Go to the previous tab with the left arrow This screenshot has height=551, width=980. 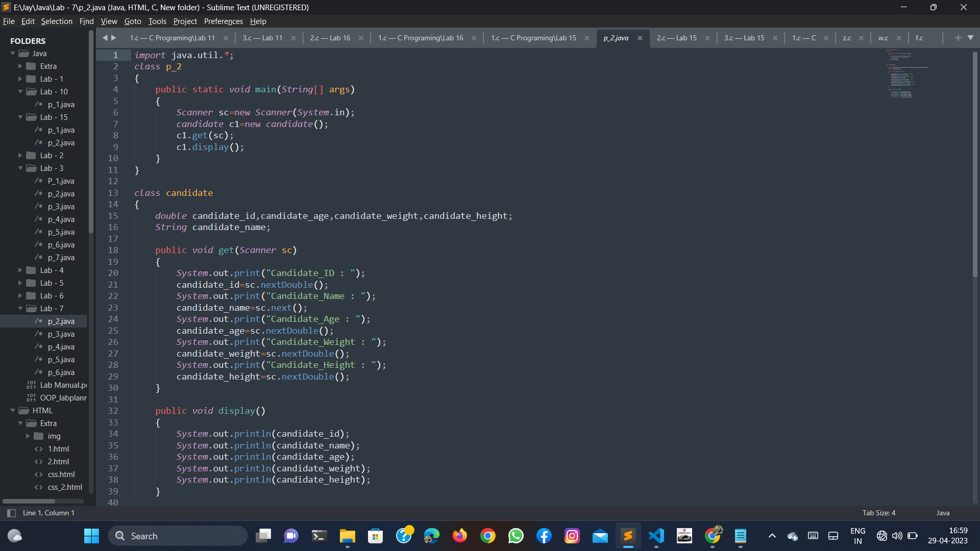point(105,38)
